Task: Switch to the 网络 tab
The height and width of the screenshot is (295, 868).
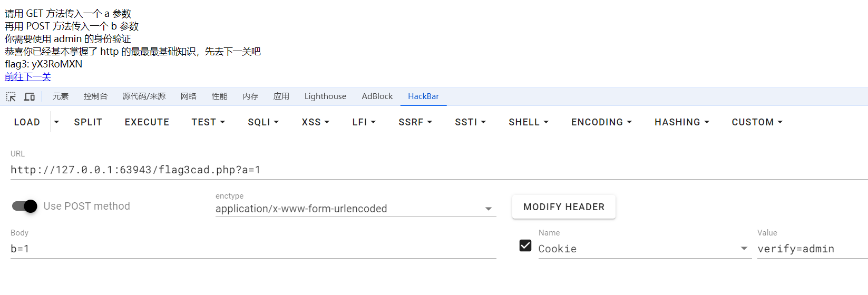Action: point(188,96)
